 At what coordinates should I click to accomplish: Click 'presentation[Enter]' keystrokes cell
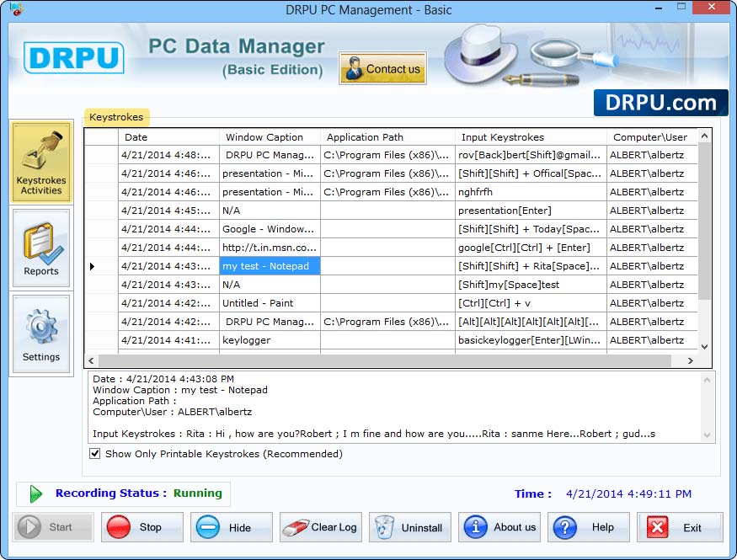[531, 211]
